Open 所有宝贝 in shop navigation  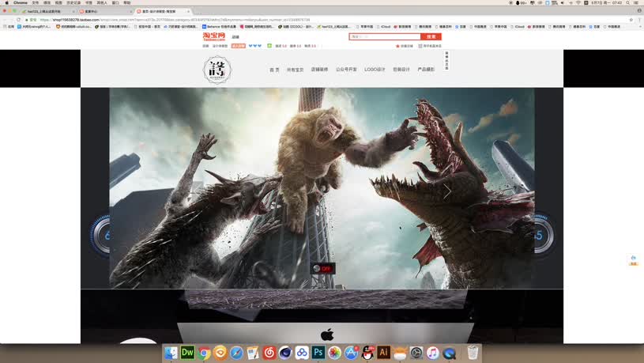click(295, 70)
